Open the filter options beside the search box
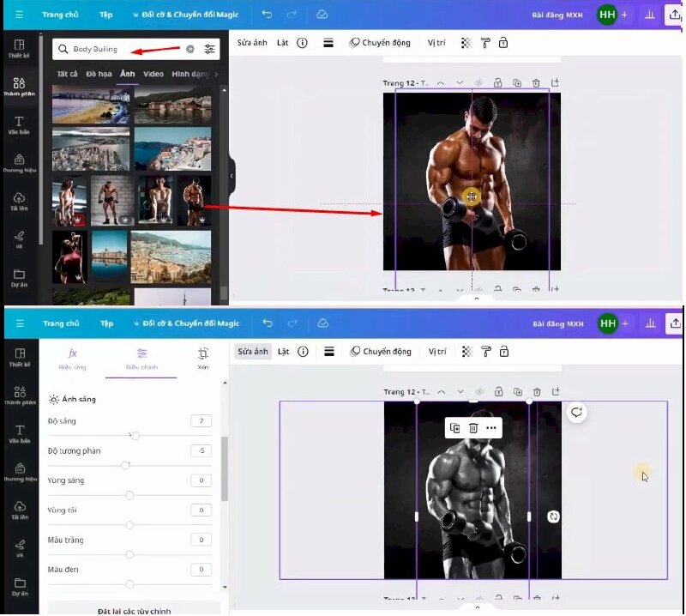The image size is (686, 616). pos(210,50)
